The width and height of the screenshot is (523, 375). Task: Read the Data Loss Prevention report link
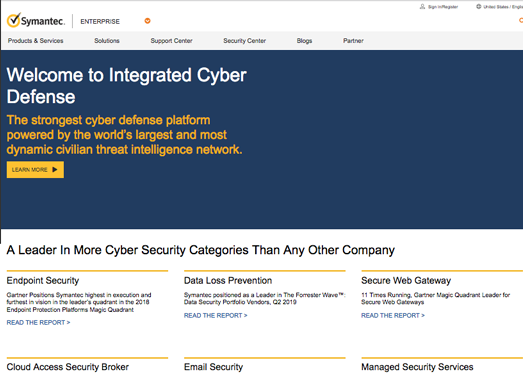[x=215, y=316]
